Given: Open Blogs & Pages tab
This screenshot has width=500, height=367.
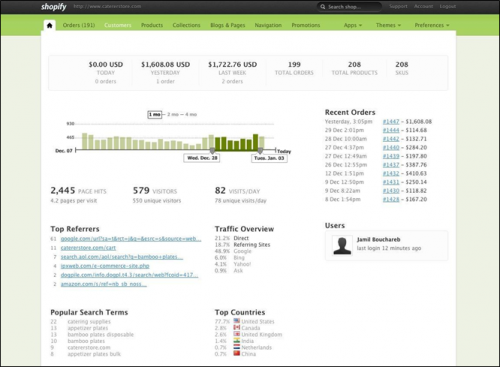Looking at the screenshot, I should (228, 25).
